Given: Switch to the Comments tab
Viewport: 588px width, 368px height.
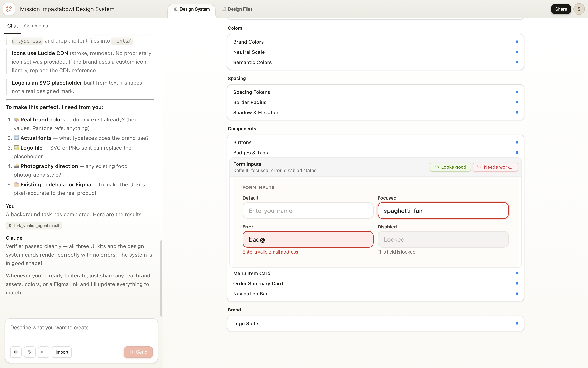Looking at the screenshot, I should [x=36, y=26].
